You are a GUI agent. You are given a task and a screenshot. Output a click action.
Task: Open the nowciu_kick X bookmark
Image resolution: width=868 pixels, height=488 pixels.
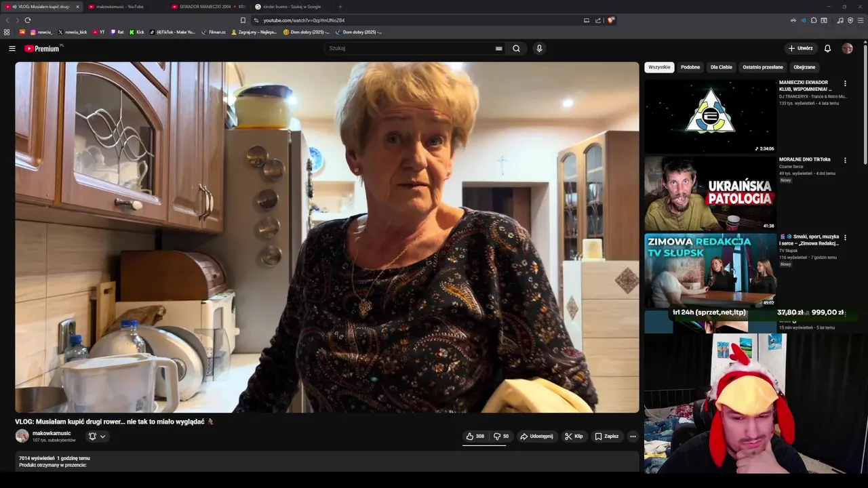coord(73,32)
